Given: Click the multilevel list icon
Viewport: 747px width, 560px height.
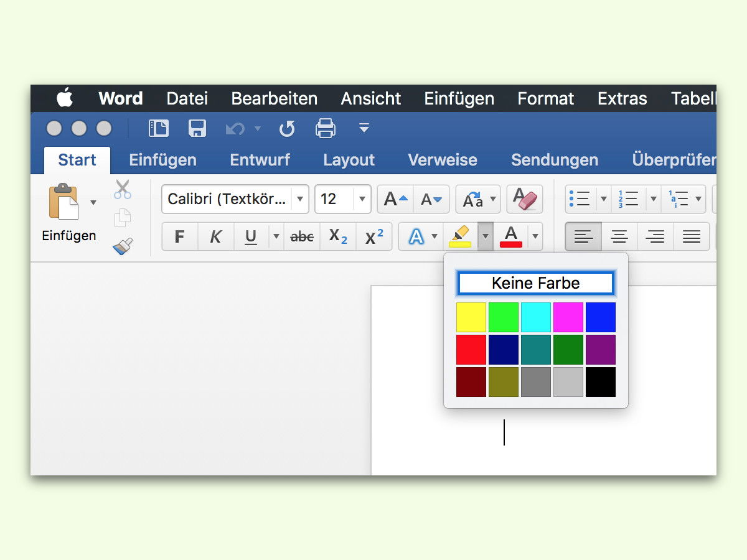Looking at the screenshot, I should tap(678, 199).
